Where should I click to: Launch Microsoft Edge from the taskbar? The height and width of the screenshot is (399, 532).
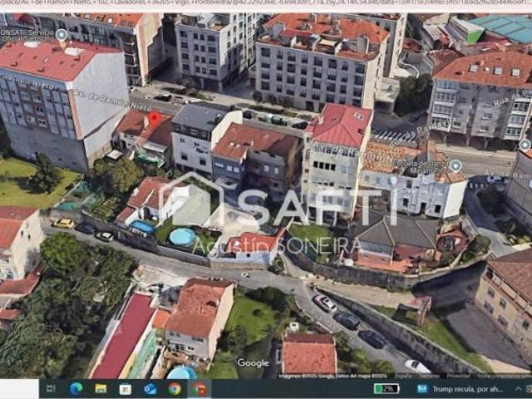pyautogui.click(x=76, y=388)
